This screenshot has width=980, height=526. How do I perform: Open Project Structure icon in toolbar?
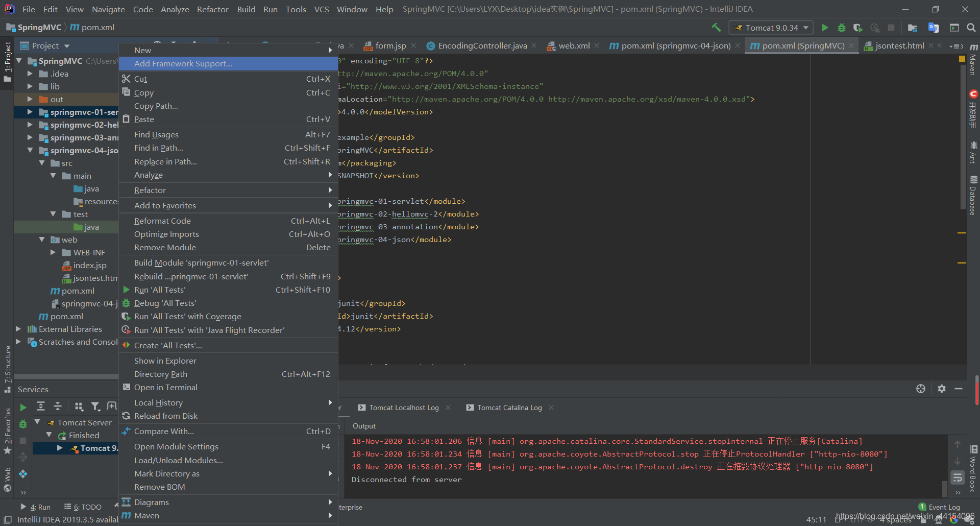(913, 28)
